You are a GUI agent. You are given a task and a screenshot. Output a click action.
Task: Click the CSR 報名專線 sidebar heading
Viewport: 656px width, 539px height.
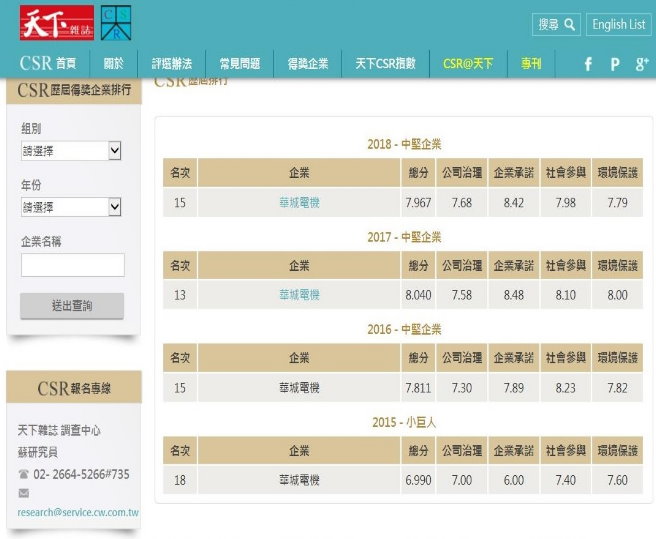click(74, 388)
